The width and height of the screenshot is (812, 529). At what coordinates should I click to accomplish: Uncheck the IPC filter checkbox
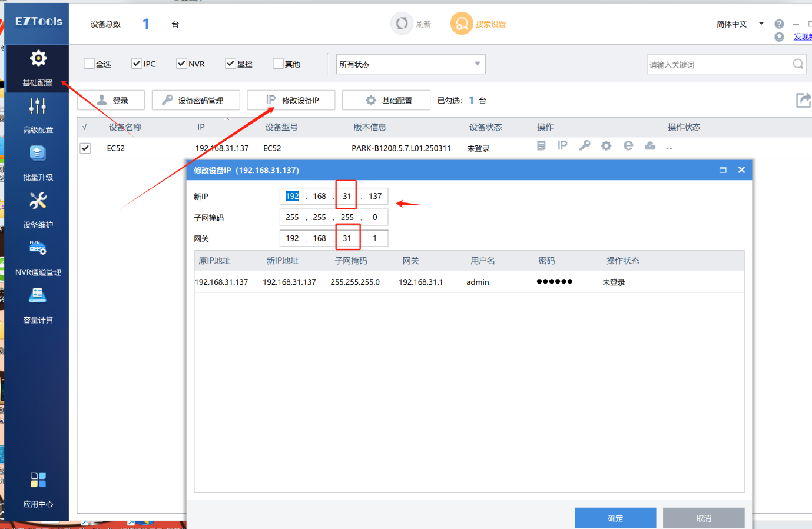tap(137, 64)
